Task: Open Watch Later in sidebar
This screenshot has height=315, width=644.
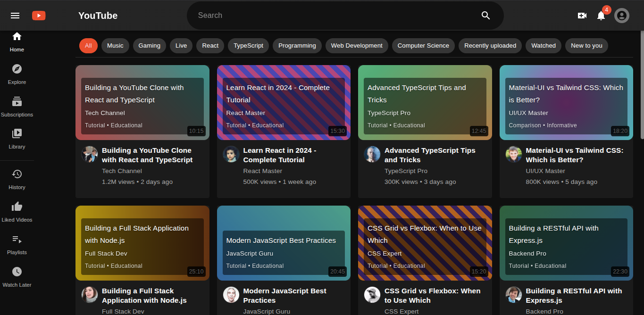Action: click(17, 277)
